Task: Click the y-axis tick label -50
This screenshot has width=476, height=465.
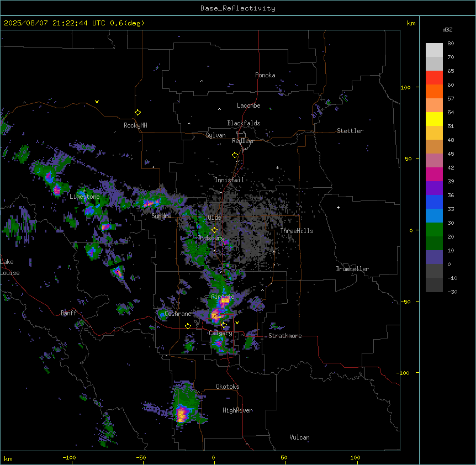Action: [405, 302]
